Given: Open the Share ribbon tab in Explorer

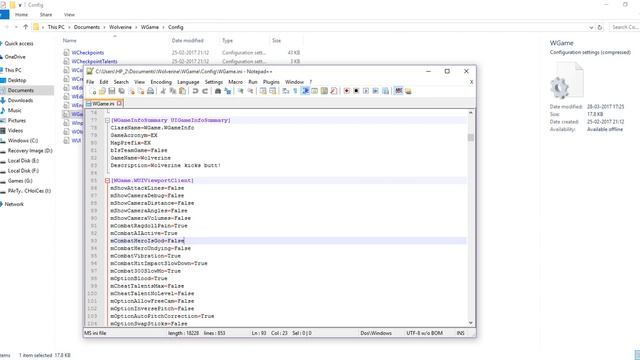Looking at the screenshot, I should tap(46, 15).
